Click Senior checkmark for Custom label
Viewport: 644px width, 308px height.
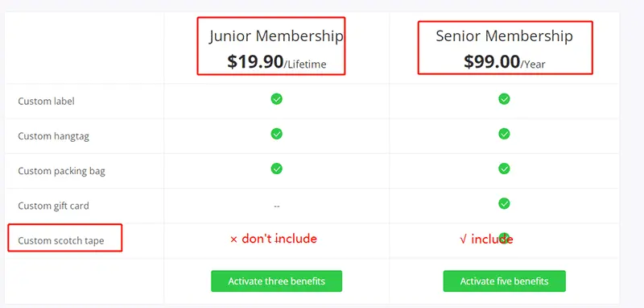pyautogui.click(x=504, y=99)
